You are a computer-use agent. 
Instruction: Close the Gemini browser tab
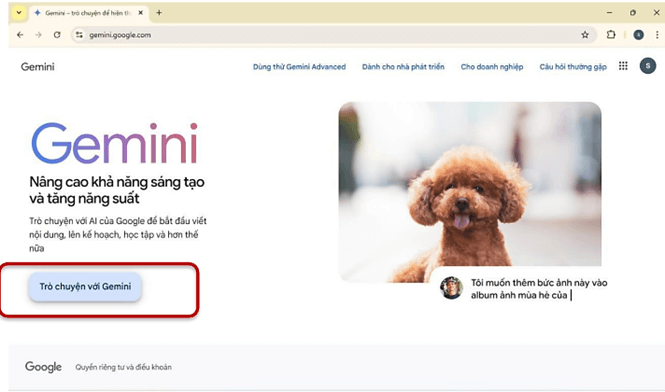coord(141,13)
